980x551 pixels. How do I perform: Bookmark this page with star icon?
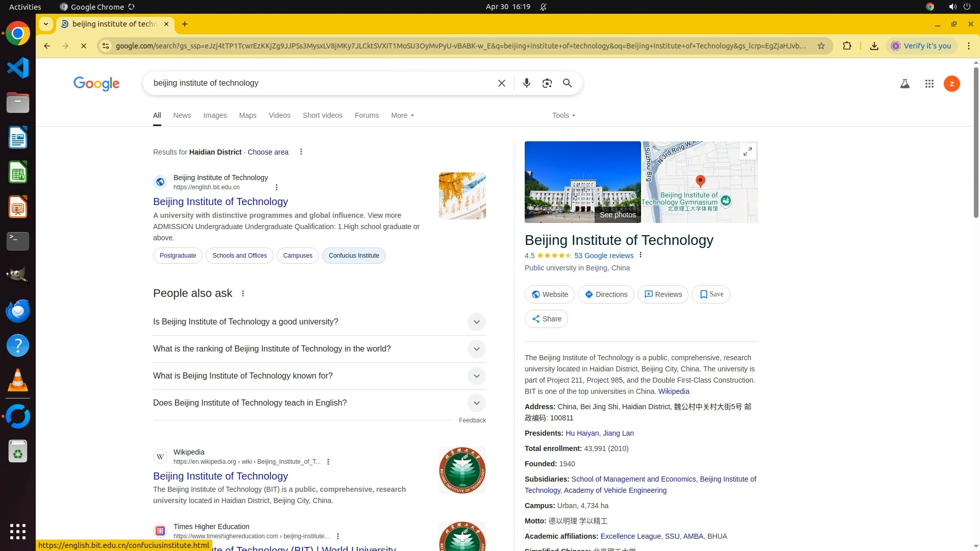(821, 46)
